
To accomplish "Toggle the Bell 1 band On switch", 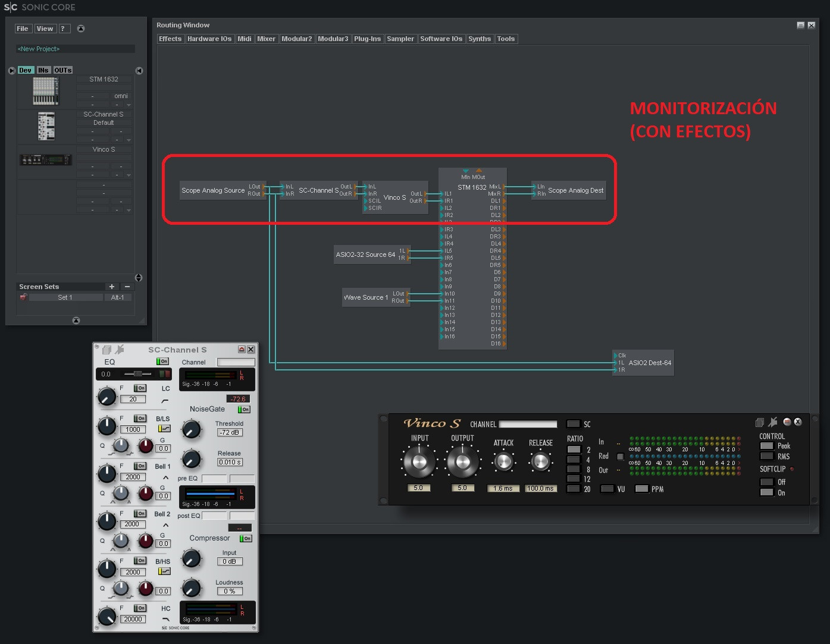I will coord(140,466).
